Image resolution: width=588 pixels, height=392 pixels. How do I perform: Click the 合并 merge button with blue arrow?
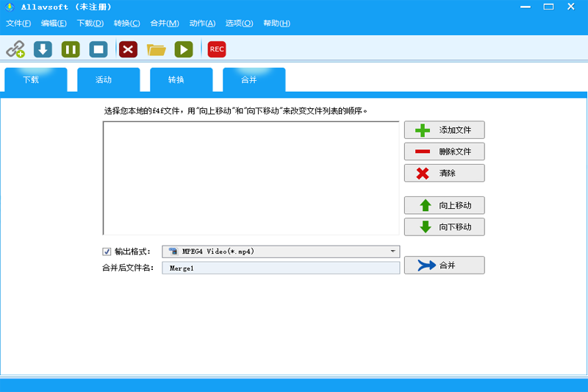445,266
